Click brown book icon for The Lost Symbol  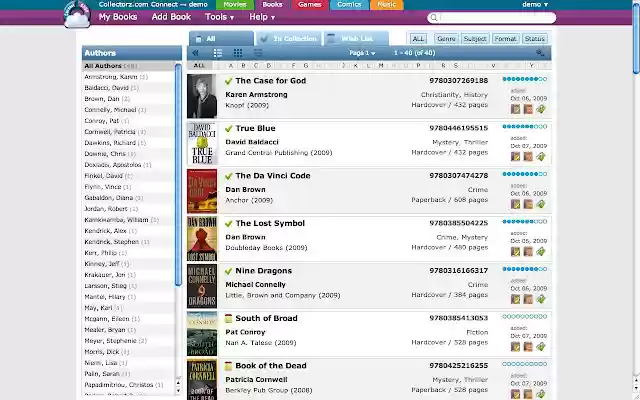pyautogui.click(x=528, y=251)
